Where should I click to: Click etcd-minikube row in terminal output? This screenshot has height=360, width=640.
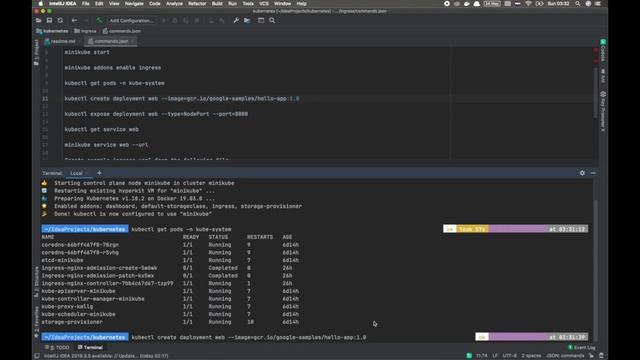pyautogui.click(x=170, y=260)
